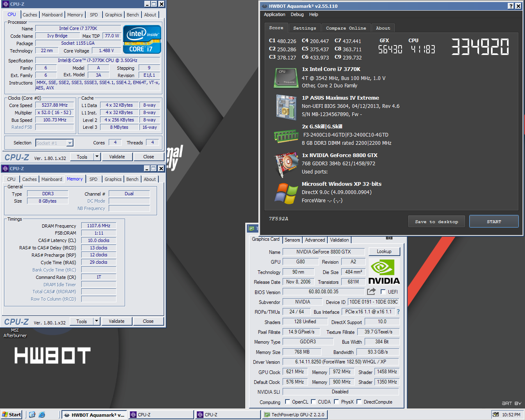Switch to the About tab in Aquamark
The height and width of the screenshot is (420, 525).
[x=383, y=28]
